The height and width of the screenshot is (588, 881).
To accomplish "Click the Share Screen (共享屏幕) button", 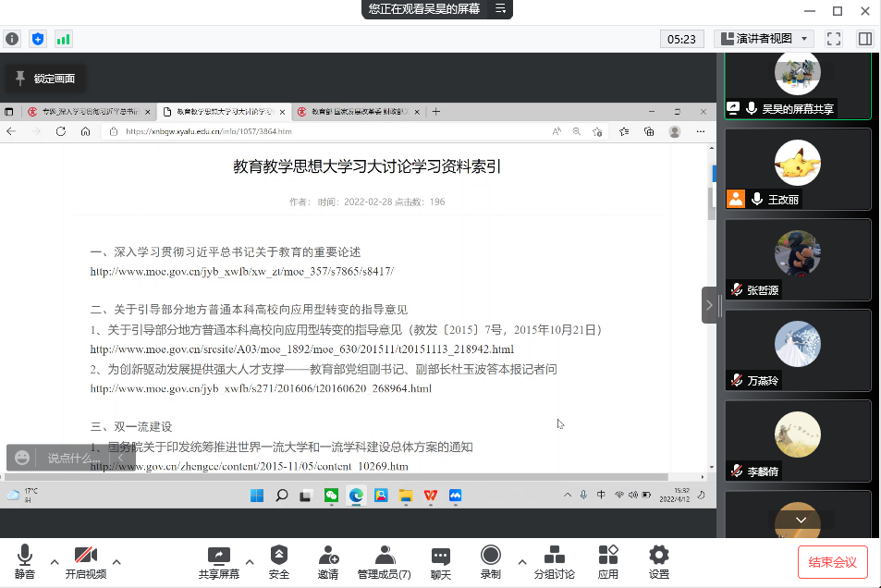I will tap(219, 561).
